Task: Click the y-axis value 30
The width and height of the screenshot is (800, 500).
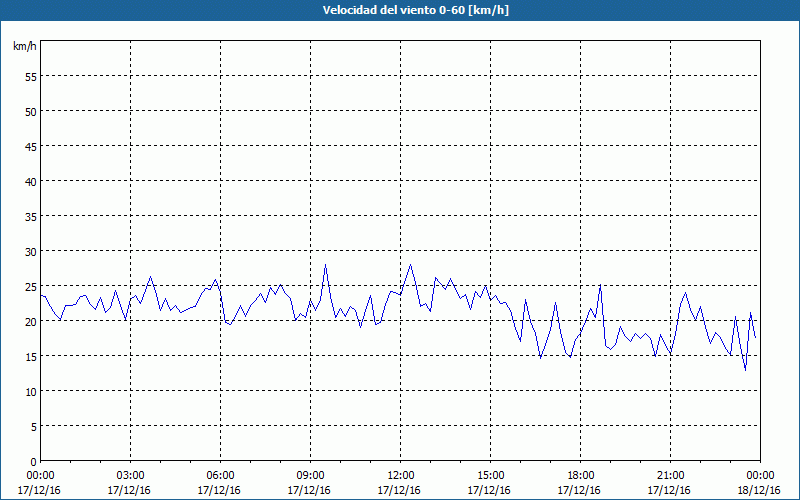Action: point(31,252)
